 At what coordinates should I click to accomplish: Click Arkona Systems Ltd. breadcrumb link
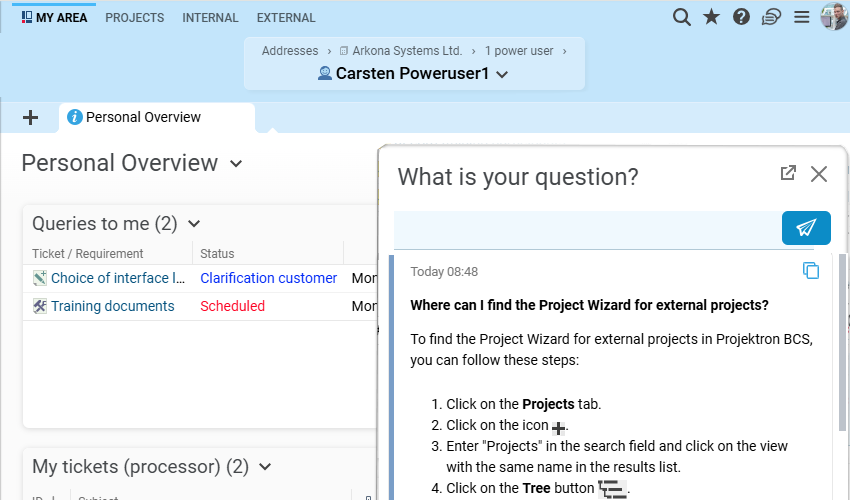(407, 51)
